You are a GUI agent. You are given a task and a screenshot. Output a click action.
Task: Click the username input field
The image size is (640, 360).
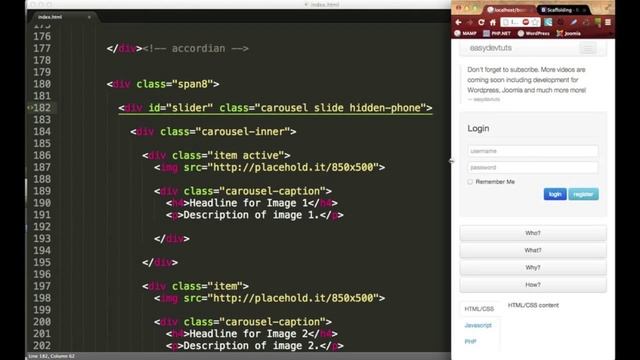point(533,151)
